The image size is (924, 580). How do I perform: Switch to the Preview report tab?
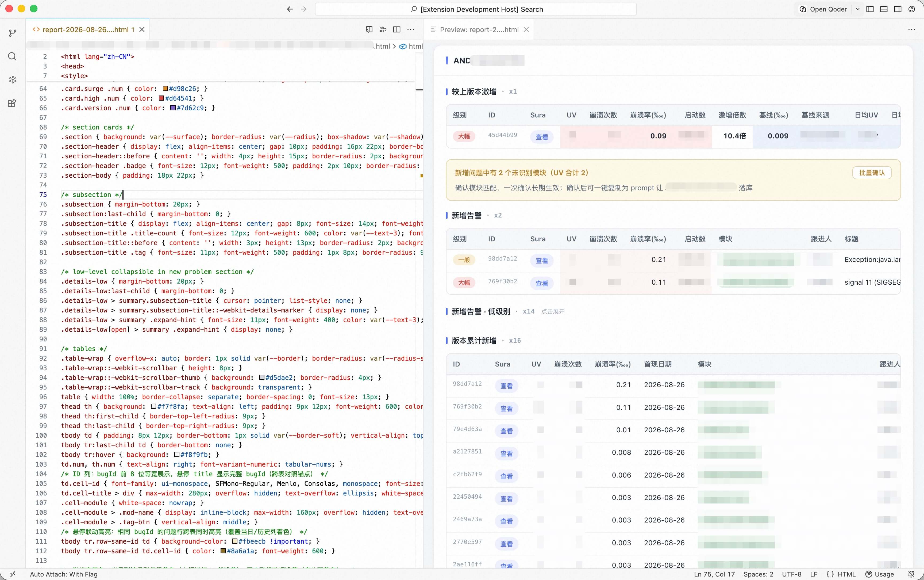(x=479, y=29)
